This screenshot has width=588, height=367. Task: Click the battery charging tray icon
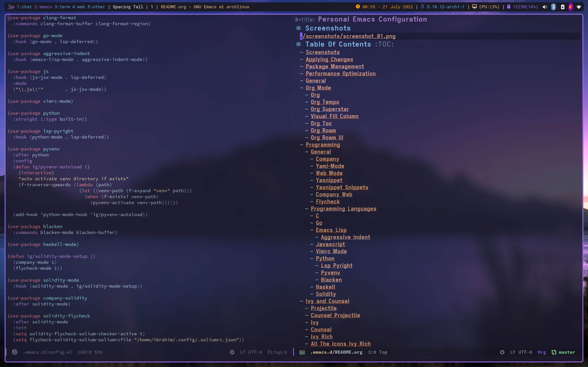[563, 7]
